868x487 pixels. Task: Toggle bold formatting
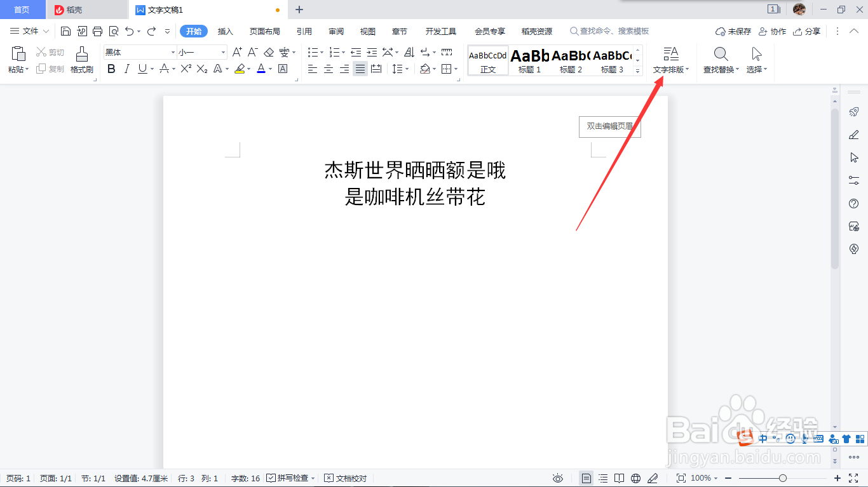[111, 69]
